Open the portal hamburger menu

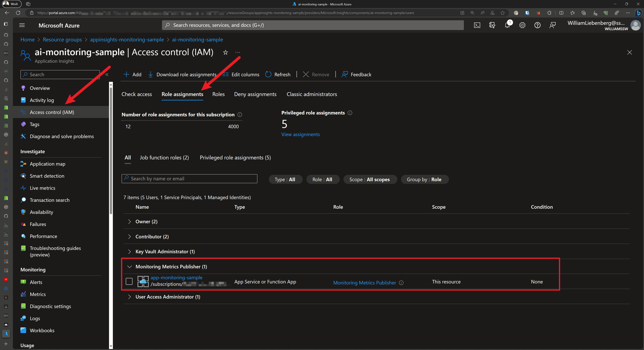22,25
